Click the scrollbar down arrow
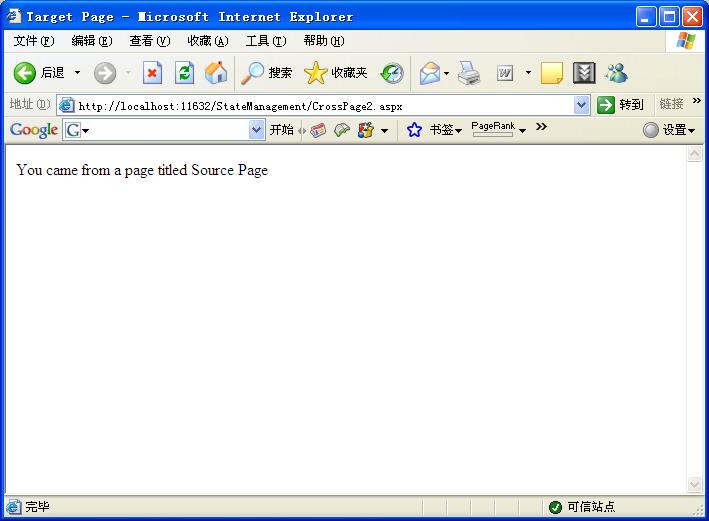Viewport: 709px width, 521px height. [x=694, y=484]
